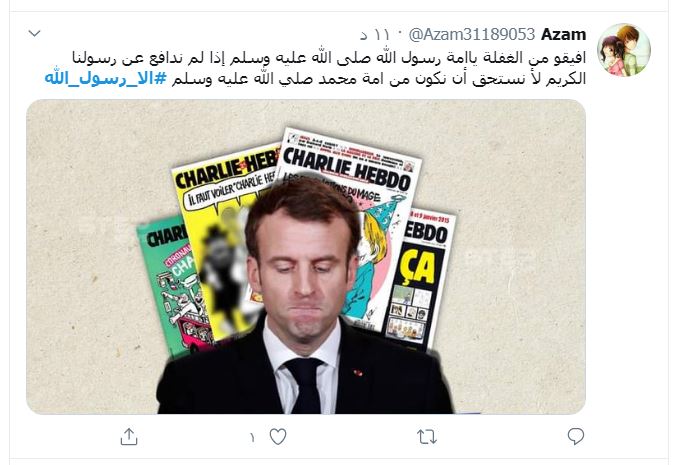Open the share upload icon
Viewport: 674px width, 465px height.
[x=129, y=437]
